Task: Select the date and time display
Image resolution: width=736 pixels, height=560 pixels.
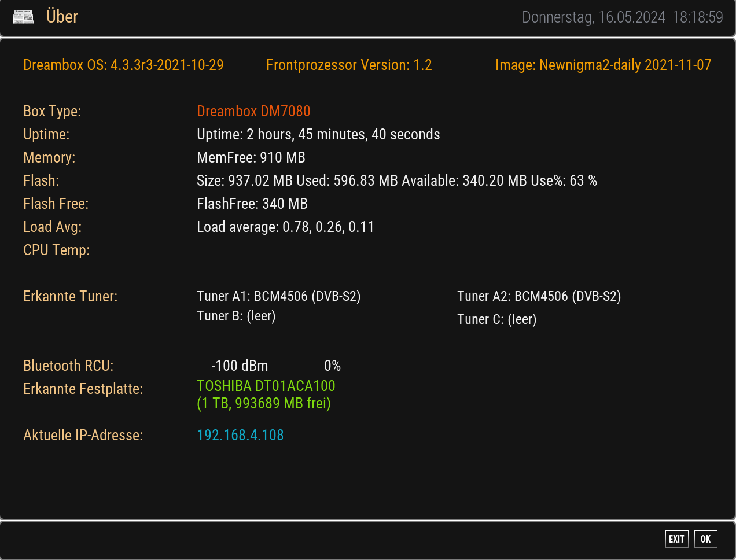Action: click(622, 17)
